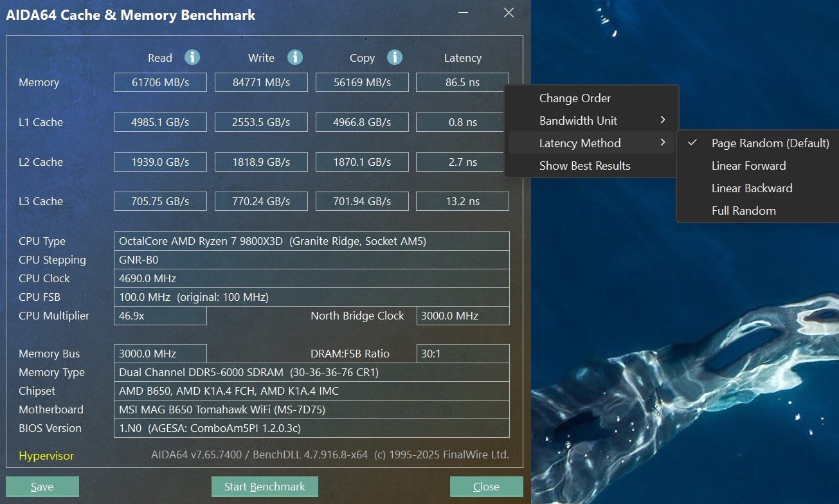Click the CPU Type field Ryzen 7 9800X3D

click(x=311, y=241)
